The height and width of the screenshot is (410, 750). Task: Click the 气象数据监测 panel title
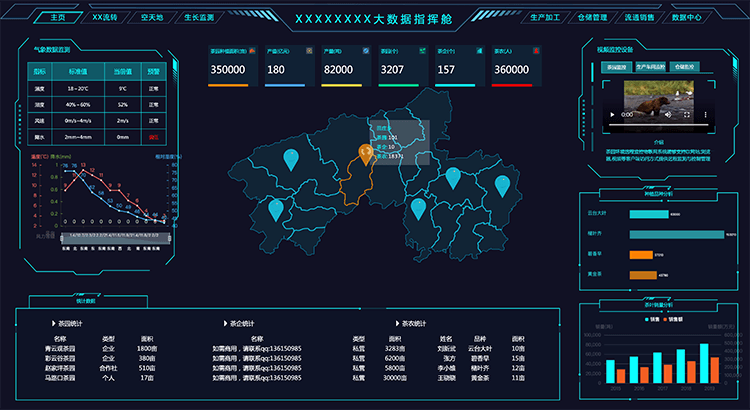click(52, 49)
